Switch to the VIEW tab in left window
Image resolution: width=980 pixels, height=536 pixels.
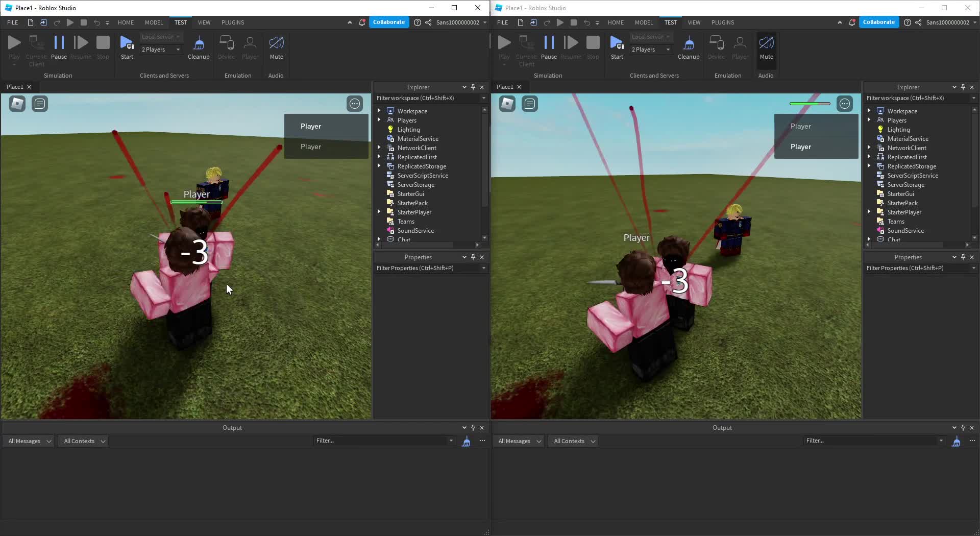click(x=204, y=22)
